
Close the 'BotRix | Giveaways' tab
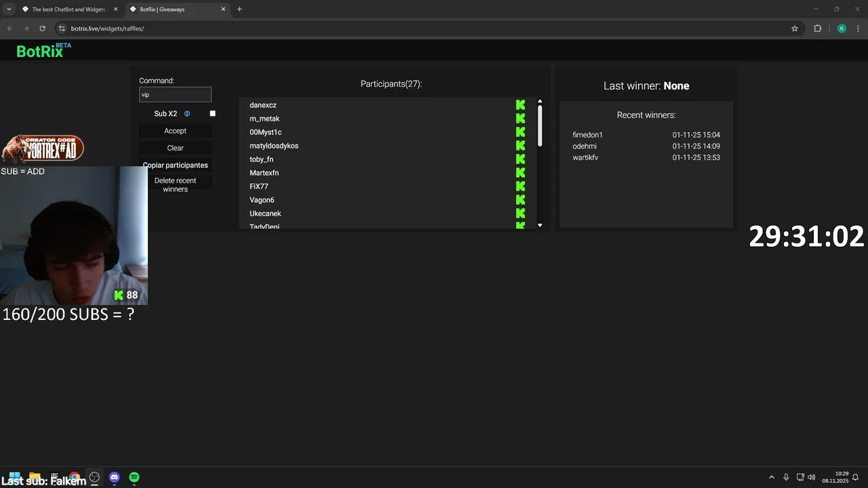[222, 9]
